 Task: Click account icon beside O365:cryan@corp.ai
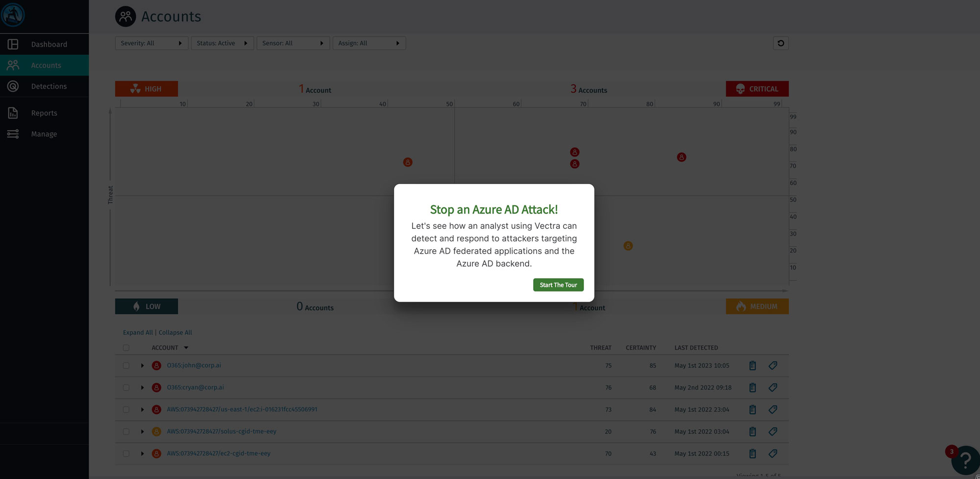(x=156, y=388)
